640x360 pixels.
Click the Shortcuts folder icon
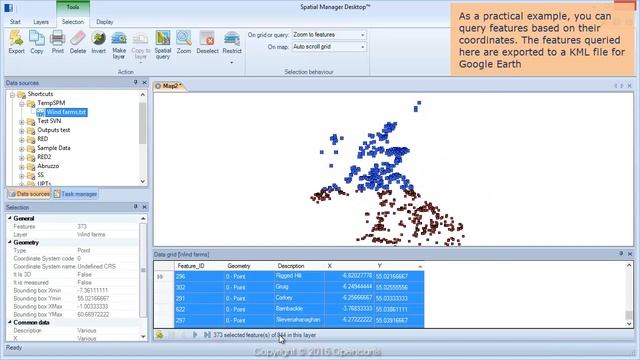coord(21,94)
